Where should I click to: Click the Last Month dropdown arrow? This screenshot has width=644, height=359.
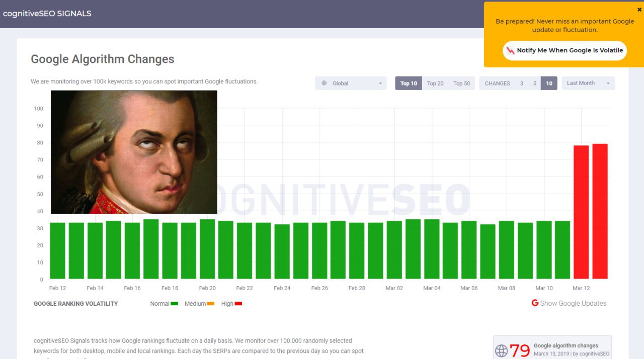point(608,83)
